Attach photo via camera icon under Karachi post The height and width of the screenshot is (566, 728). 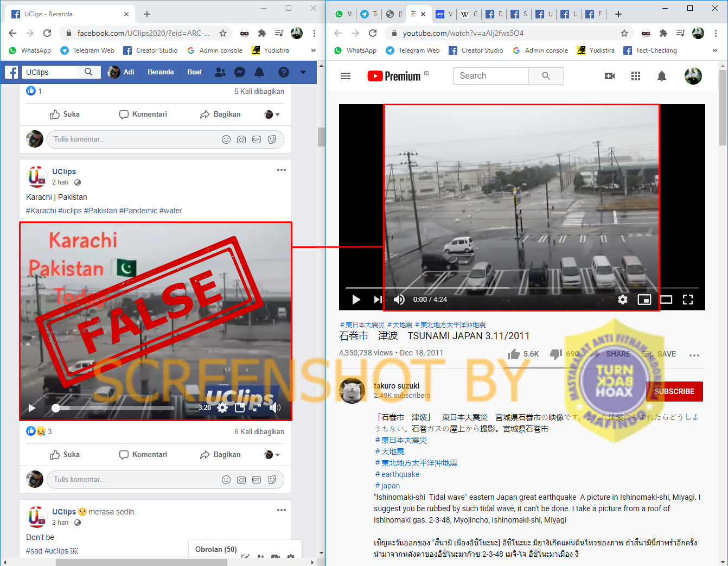(x=241, y=480)
